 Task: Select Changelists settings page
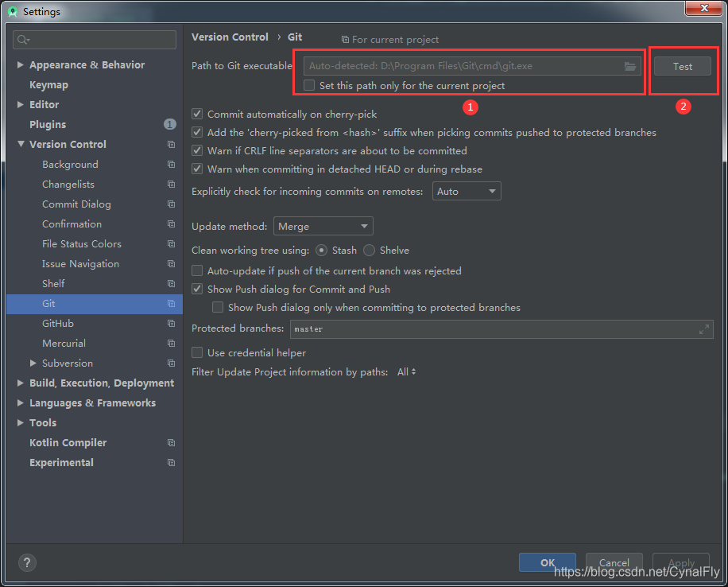[x=68, y=185]
